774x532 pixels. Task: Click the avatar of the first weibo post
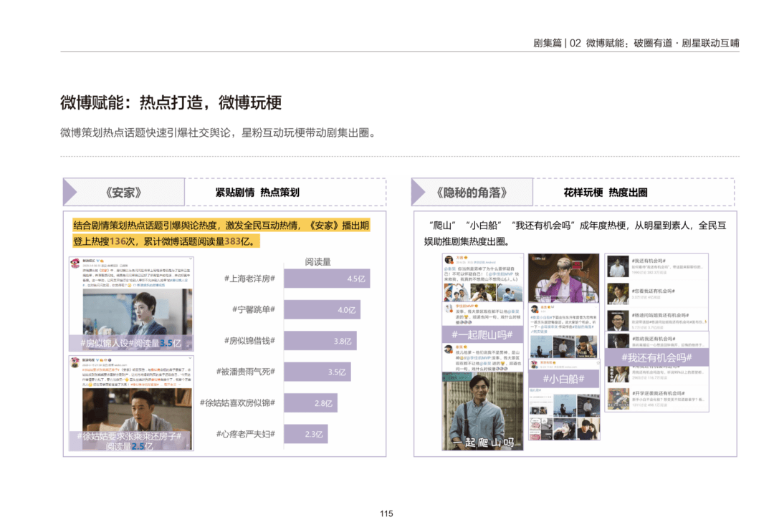coord(75,263)
